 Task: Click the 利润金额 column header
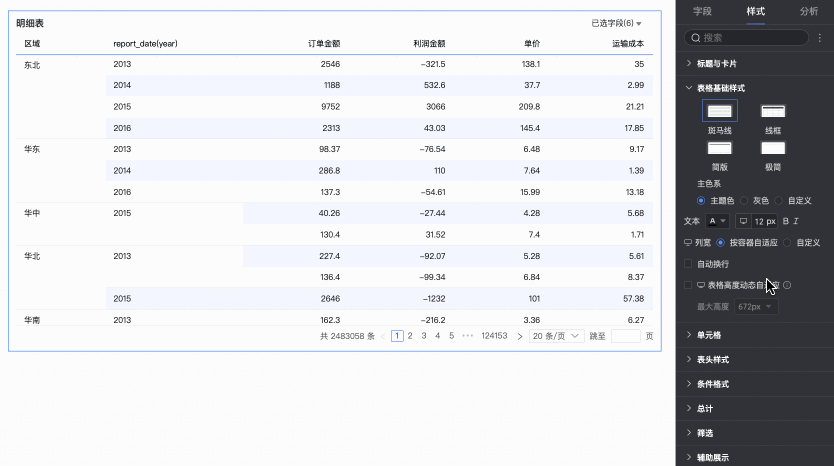coord(429,44)
